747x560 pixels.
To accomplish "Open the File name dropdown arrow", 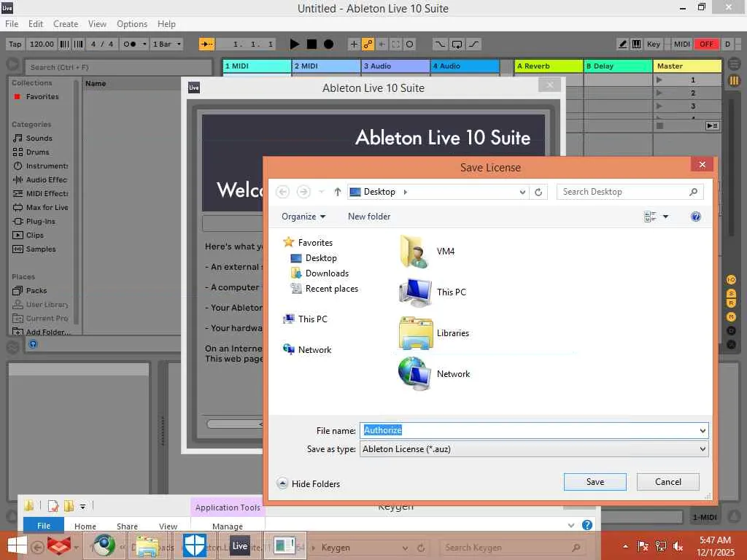I will coord(703,430).
